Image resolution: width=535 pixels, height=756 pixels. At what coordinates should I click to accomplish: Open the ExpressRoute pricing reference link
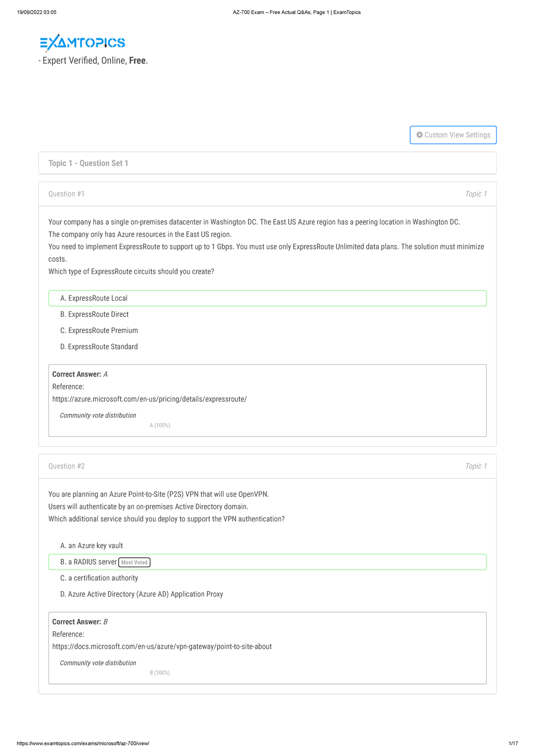(x=149, y=399)
